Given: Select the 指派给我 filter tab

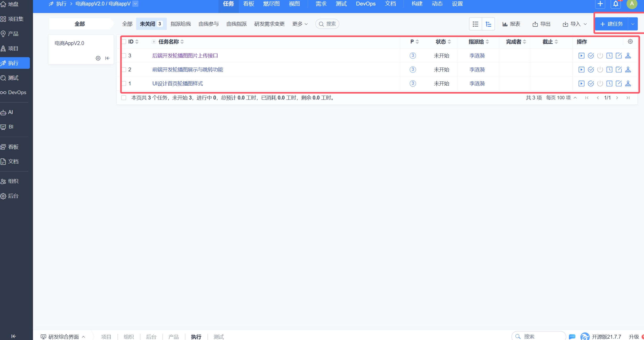Looking at the screenshot, I should point(180,24).
